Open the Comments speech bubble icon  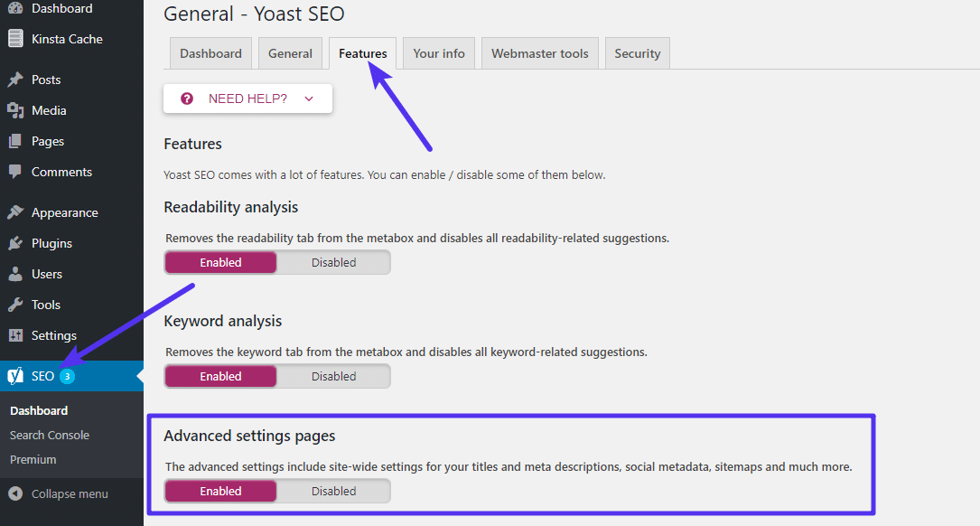14,172
